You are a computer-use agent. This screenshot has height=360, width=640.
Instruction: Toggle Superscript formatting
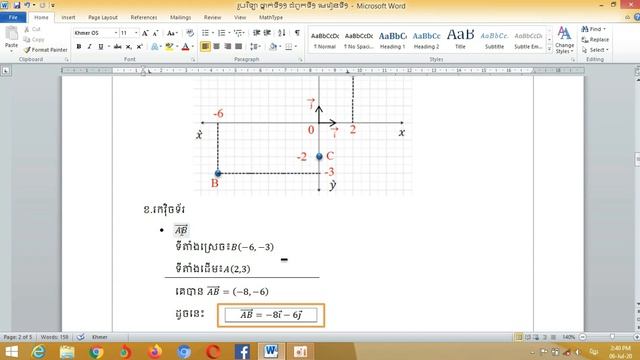pyautogui.click(x=140, y=47)
